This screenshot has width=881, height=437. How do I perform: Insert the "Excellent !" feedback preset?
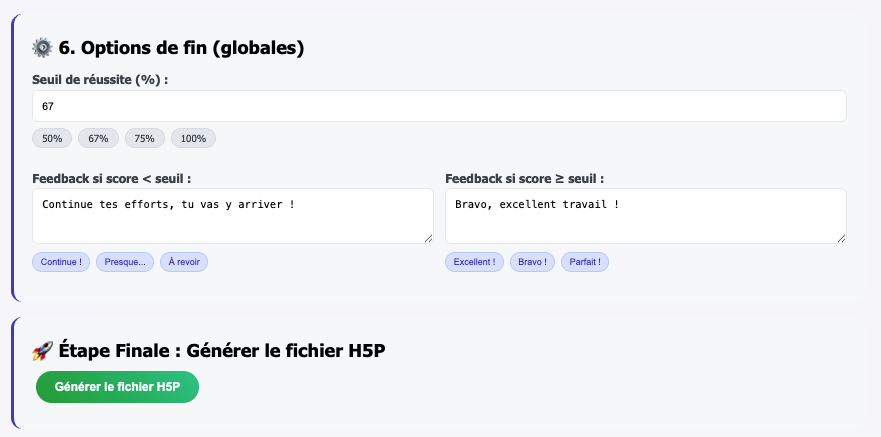[x=474, y=262]
